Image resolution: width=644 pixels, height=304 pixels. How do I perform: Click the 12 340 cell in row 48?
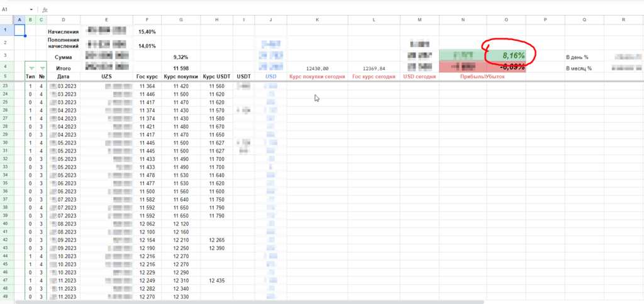click(x=181, y=289)
